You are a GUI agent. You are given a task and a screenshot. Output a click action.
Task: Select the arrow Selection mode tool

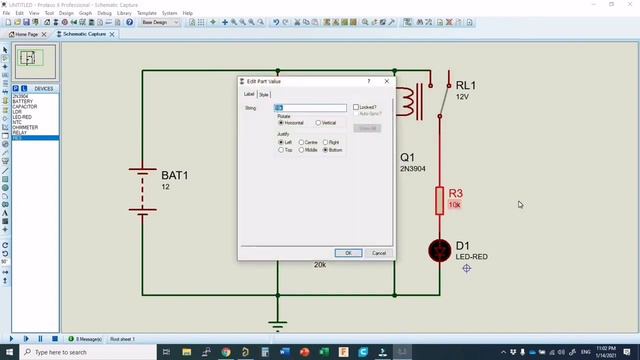coord(5,50)
